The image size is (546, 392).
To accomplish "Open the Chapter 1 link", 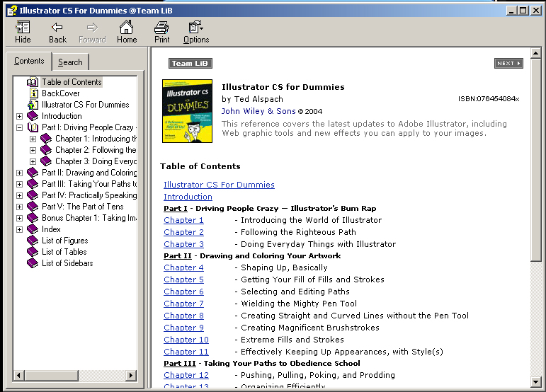I will coord(183,220).
